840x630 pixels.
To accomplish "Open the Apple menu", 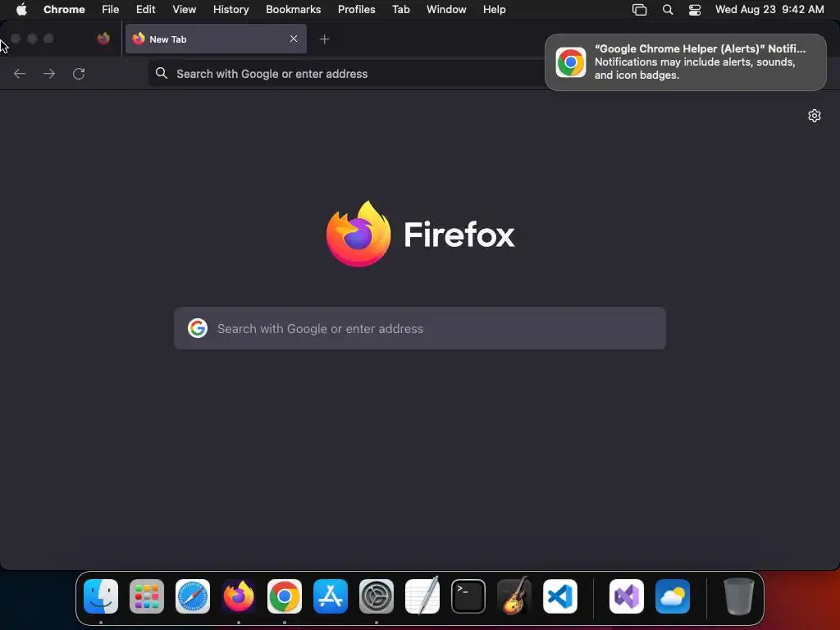I will pos(21,9).
